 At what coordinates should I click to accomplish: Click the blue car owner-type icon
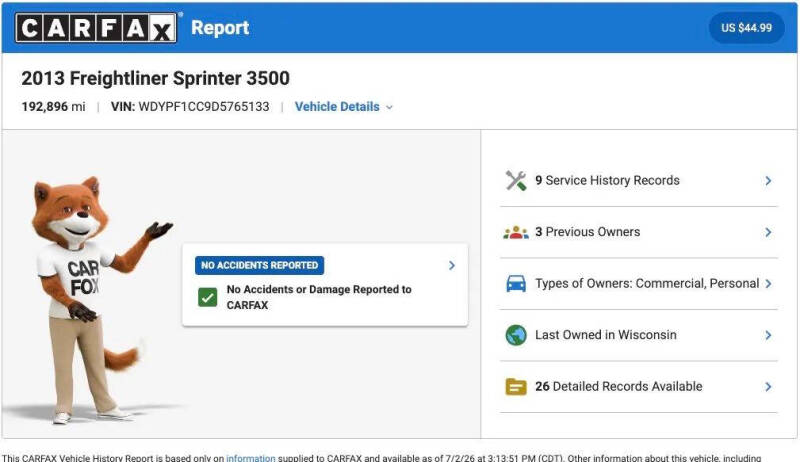[516, 284]
